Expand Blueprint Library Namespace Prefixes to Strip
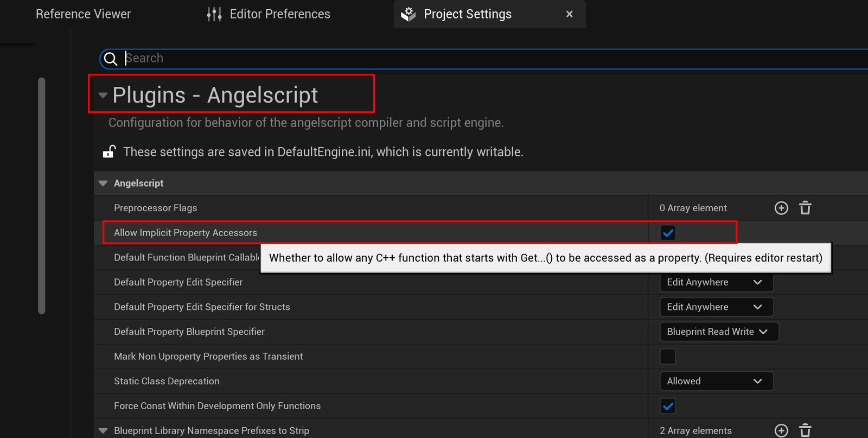 [103, 431]
